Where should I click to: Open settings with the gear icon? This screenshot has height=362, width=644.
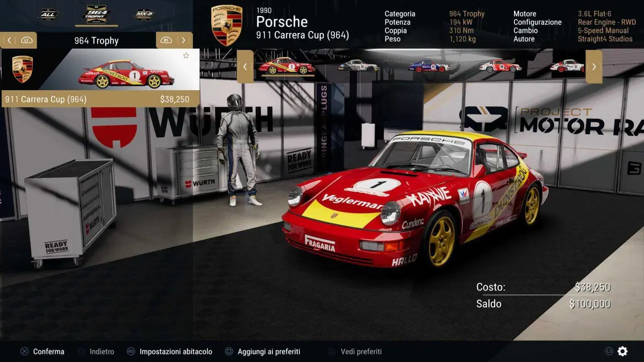coord(623,351)
